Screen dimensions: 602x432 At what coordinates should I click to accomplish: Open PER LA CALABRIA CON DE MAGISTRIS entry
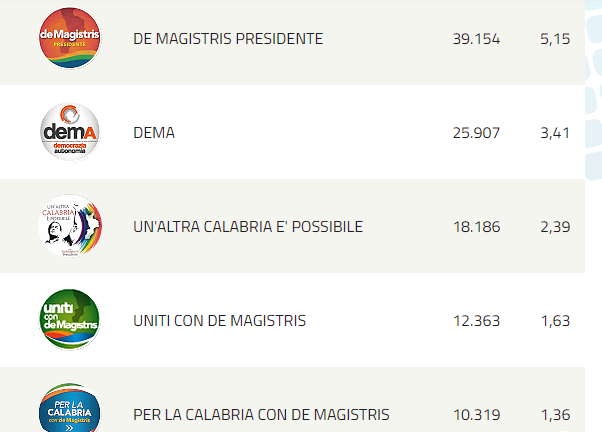[x=261, y=415]
